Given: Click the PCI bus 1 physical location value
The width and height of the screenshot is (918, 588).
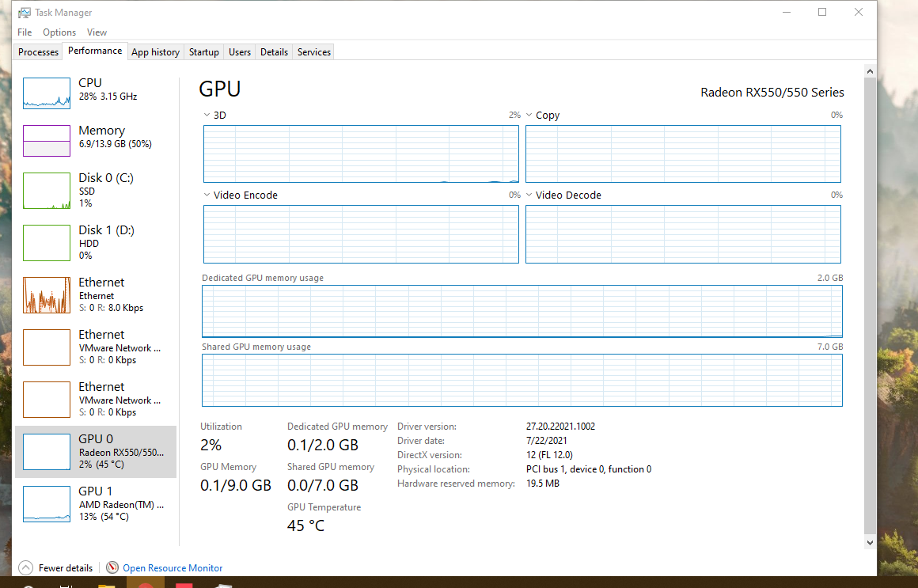Looking at the screenshot, I should 588,469.
